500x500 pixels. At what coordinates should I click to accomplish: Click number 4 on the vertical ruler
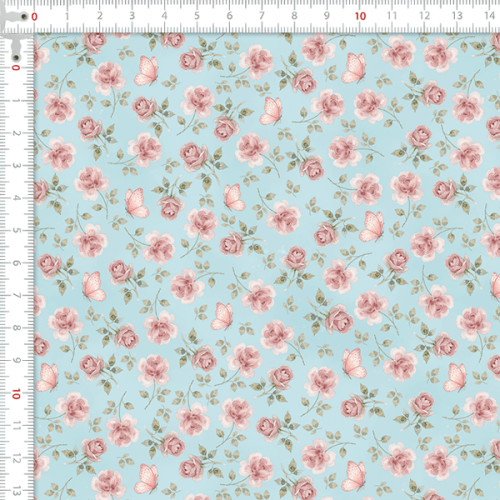coord(16,198)
